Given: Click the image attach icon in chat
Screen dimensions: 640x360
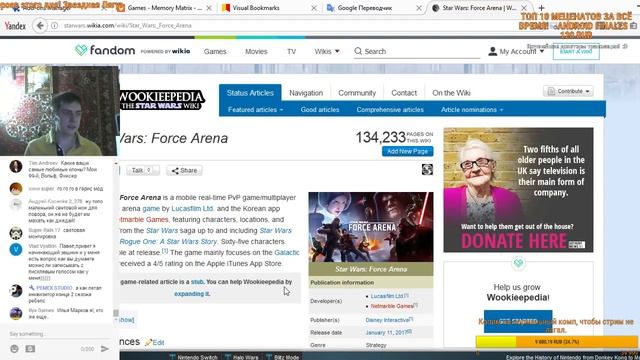Looking at the screenshot, I should pyautogui.click(x=30, y=349).
